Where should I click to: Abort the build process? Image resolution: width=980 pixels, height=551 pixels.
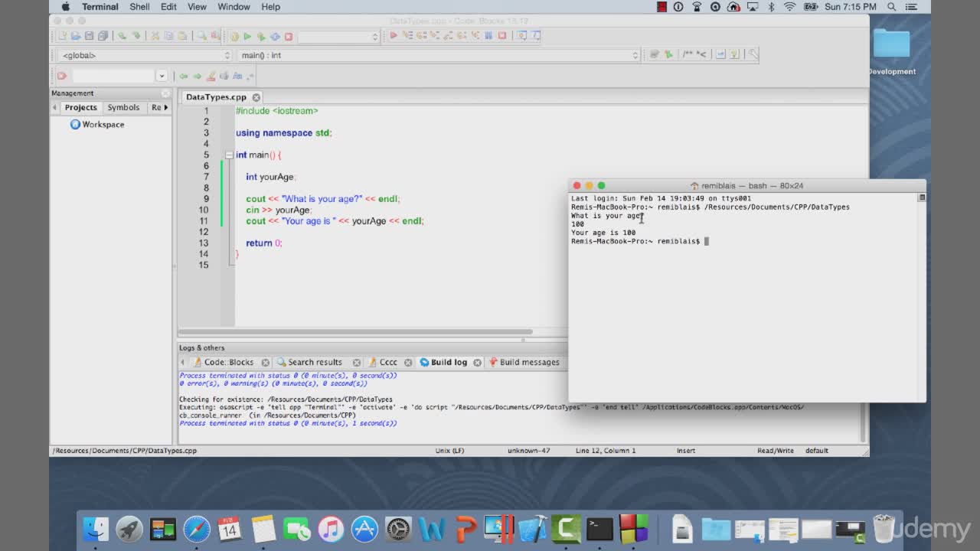(x=287, y=35)
